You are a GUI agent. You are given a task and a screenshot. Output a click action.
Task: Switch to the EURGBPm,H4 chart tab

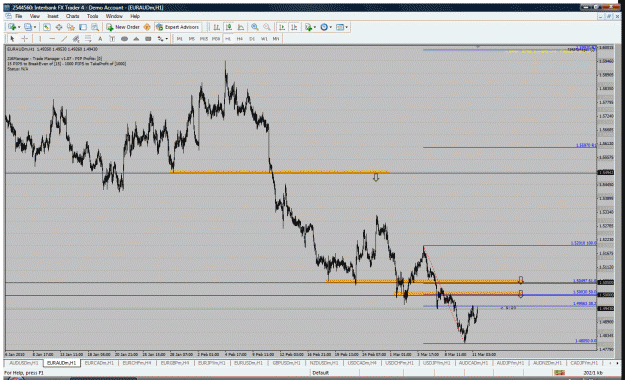pyautogui.click(x=175, y=363)
